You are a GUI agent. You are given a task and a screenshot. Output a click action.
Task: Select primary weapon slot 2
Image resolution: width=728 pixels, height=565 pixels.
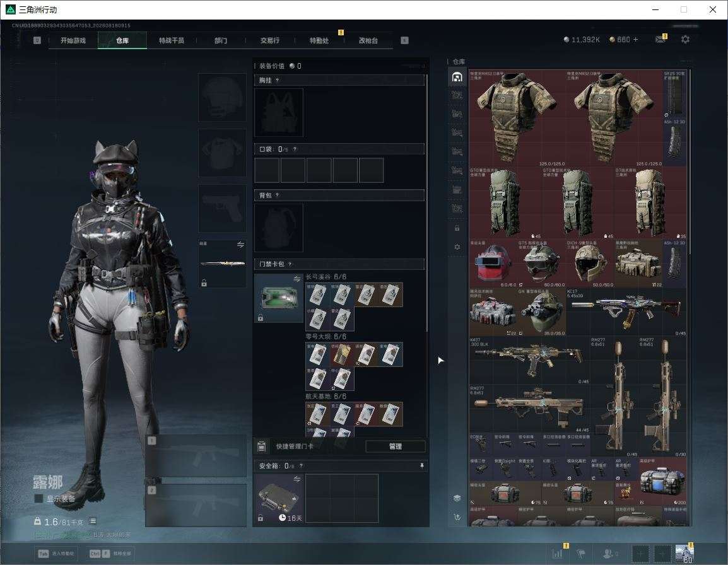click(x=196, y=506)
